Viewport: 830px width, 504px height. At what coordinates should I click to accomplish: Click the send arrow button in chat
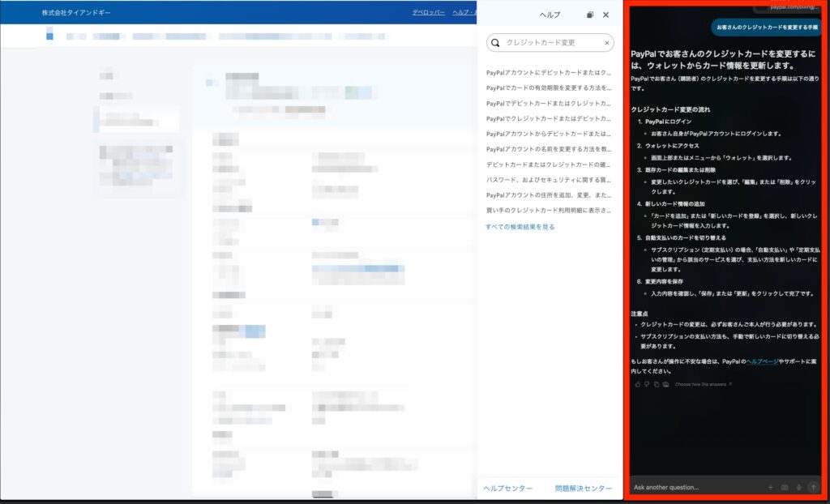[x=814, y=487]
